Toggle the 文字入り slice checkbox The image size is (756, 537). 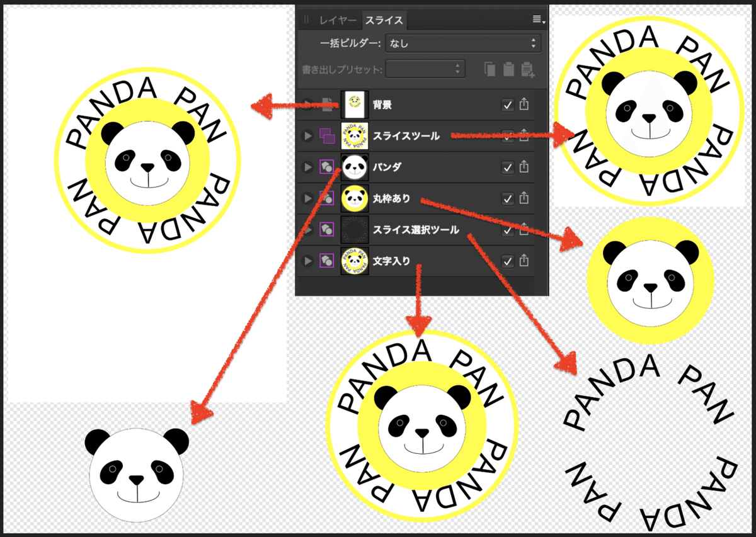(507, 261)
